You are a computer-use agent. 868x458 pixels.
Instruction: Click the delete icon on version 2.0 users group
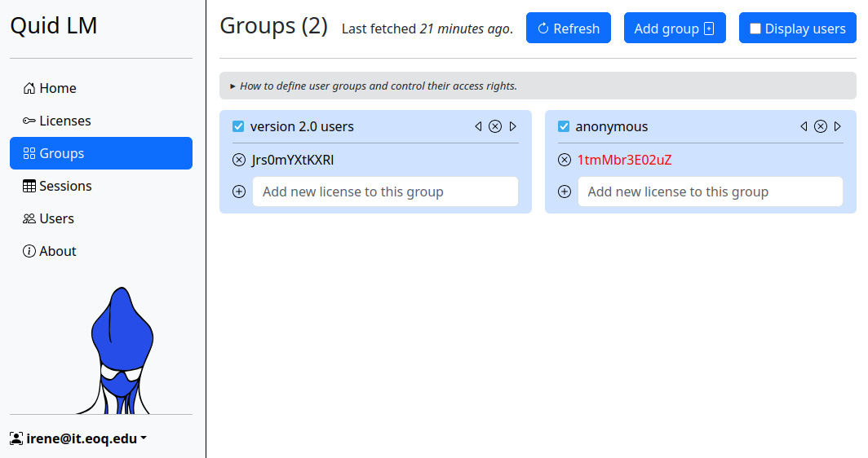[495, 126]
